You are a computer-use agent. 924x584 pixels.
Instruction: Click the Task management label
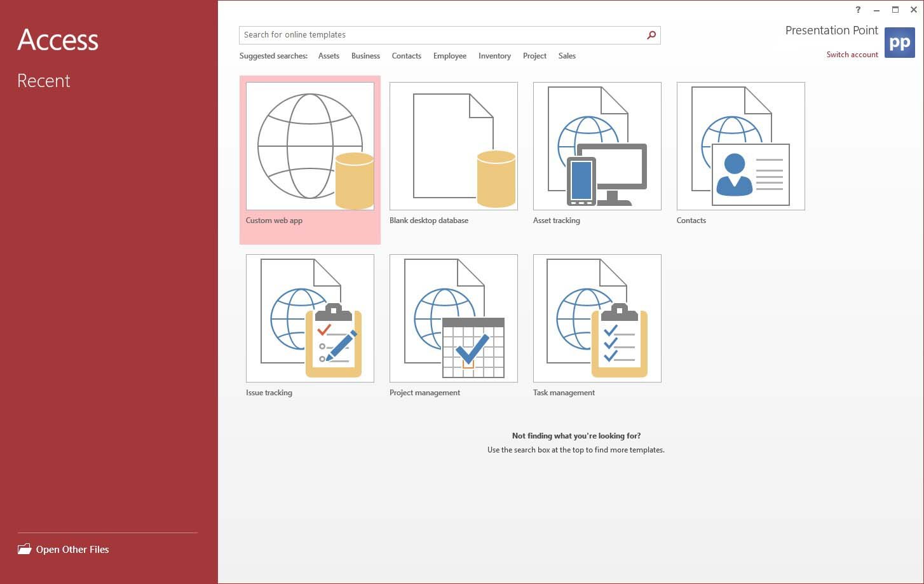coord(564,393)
